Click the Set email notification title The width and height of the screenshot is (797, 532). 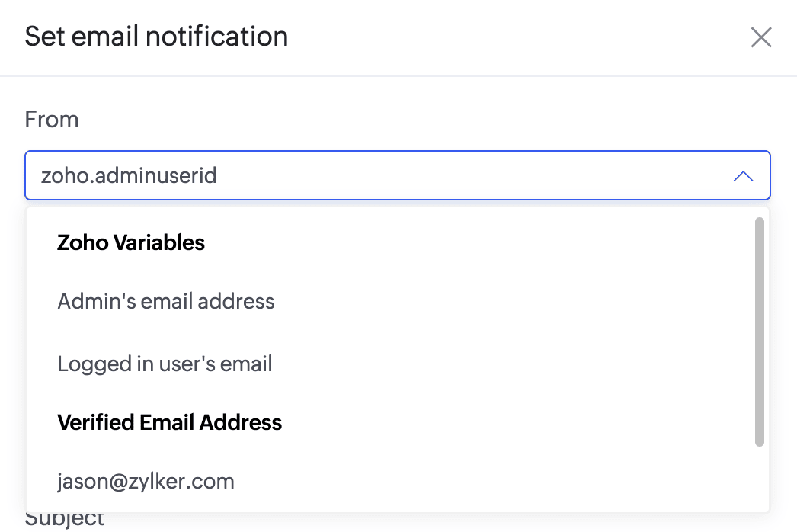156,37
